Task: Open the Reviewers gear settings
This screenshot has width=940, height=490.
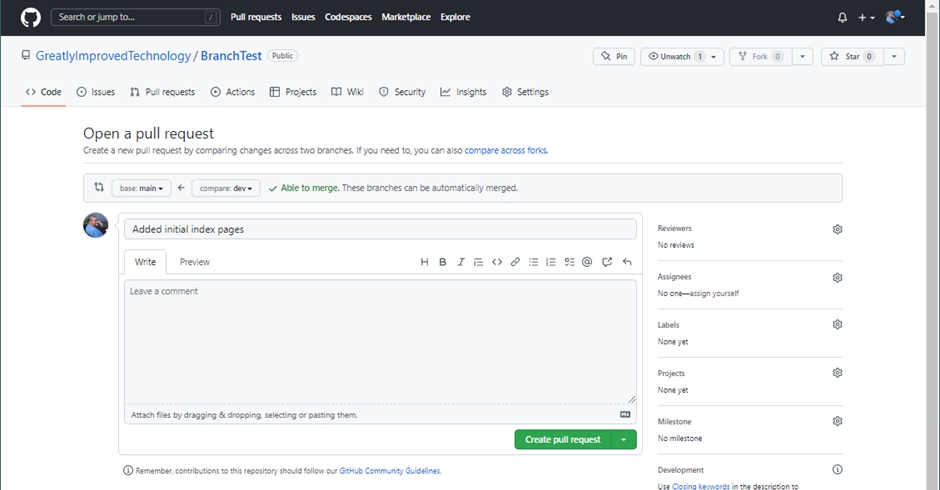Action: coord(837,229)
